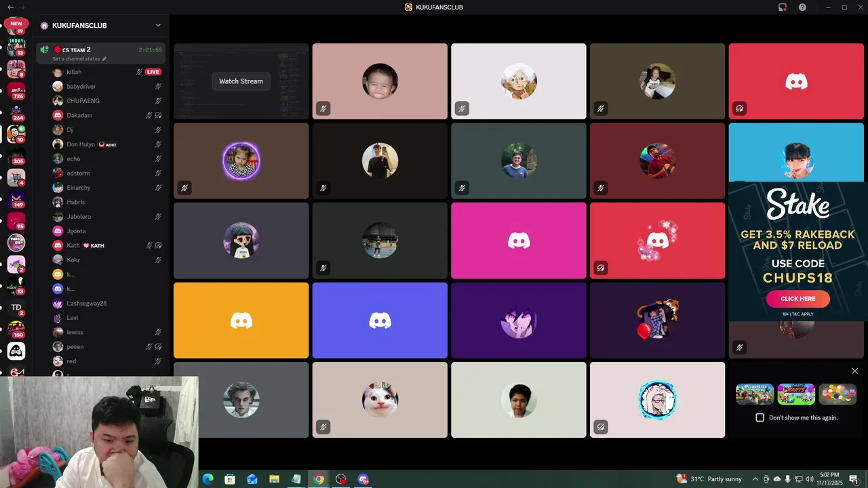Click the CS TEAM 2 voice channel speaker icon
This screenshot has height=488, width=868.
point(44,49)
